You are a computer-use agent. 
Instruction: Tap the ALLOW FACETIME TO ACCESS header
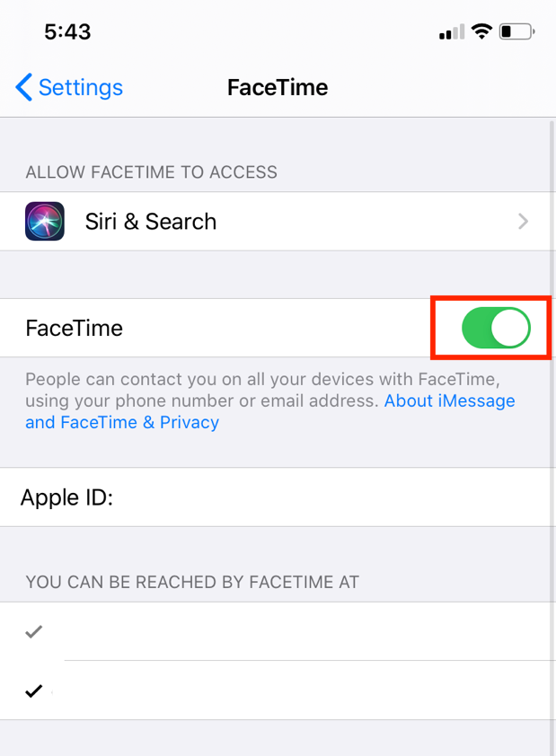click(151, 172)
